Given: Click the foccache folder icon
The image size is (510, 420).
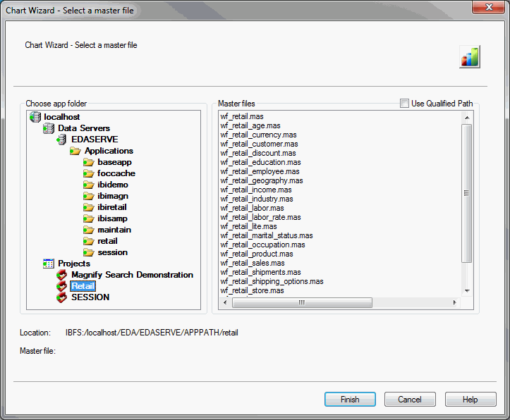Looking at the screenshot, I should 88,173.
